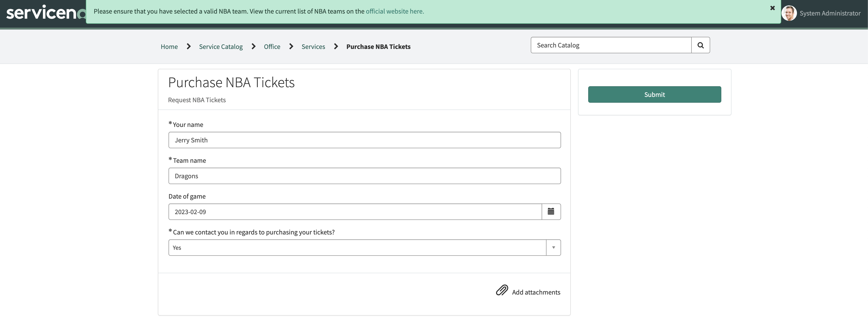
Task: Expand the Yes selection to change answer
Action: [553, 247]
